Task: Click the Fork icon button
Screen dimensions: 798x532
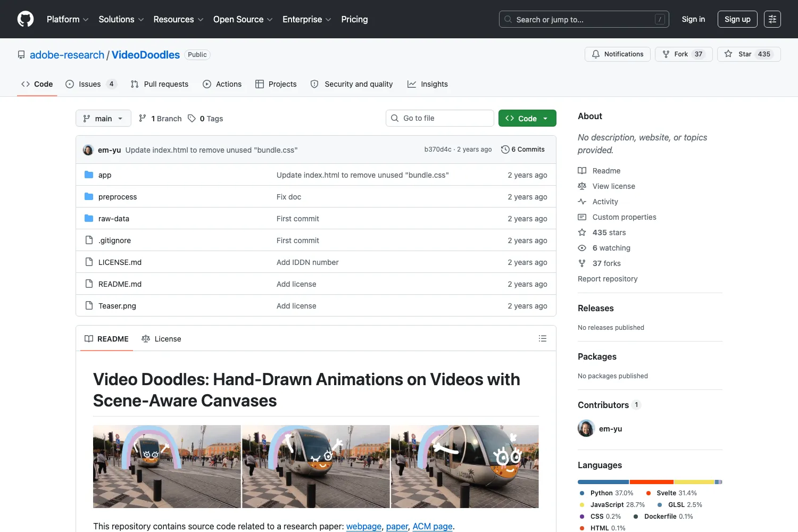Action: [x=684, y=54]
